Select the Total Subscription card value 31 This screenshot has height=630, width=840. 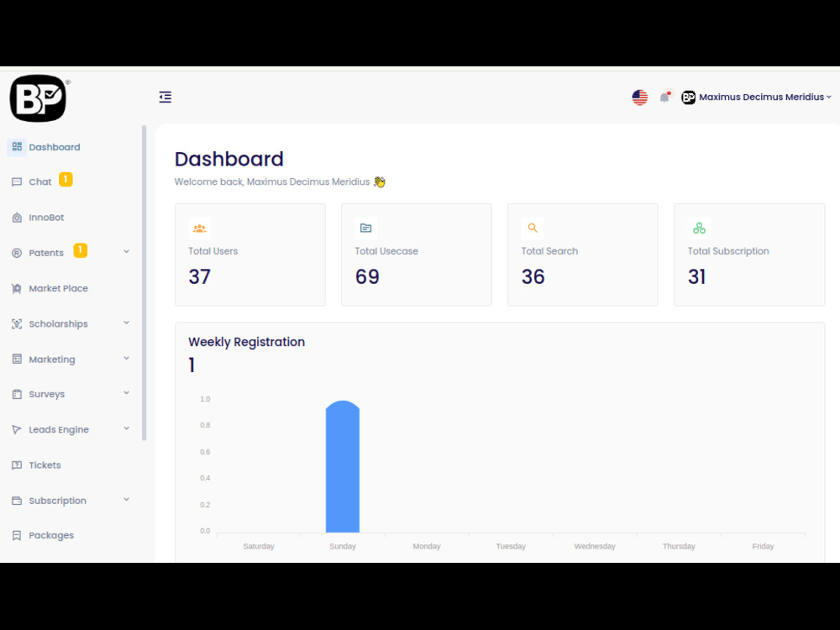pyautogui.click(x=697, y=277)
